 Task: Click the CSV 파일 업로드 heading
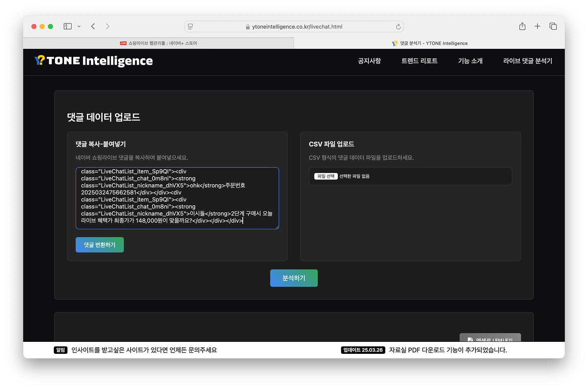(332, 144)
